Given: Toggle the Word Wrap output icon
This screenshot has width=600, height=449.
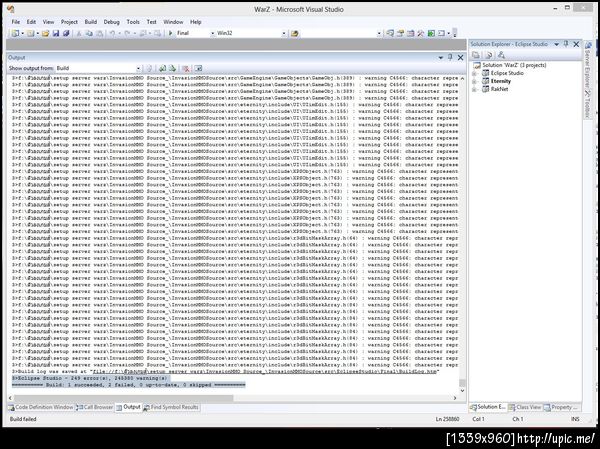Looking at the screenshot, I should 198,68.
